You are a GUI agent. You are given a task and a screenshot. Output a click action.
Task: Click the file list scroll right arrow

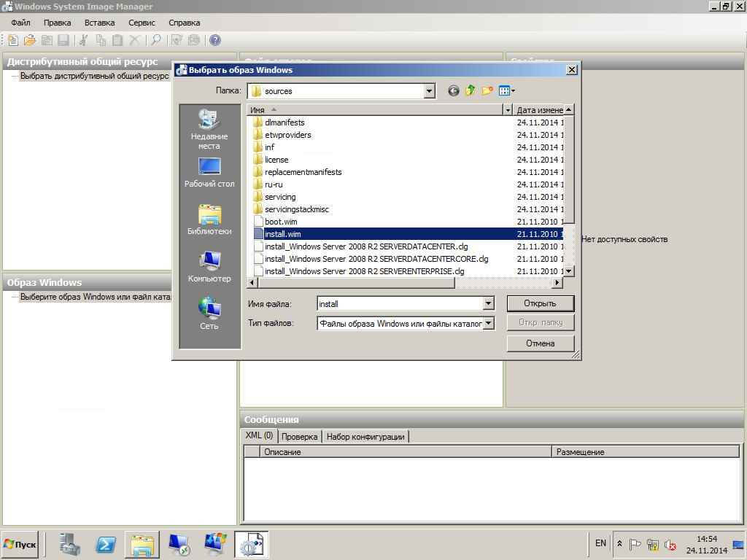tap(557, 283)
